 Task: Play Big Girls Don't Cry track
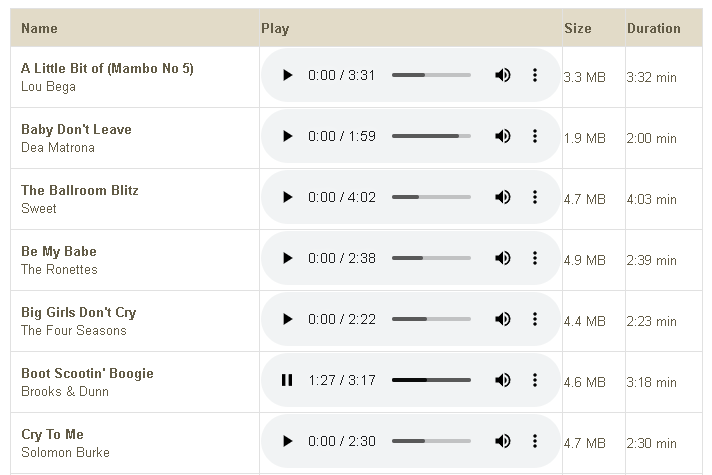pos(287,319)
